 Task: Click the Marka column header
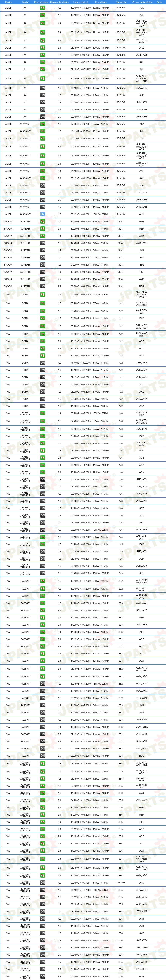pyautogui.click(x=8, y=2)
